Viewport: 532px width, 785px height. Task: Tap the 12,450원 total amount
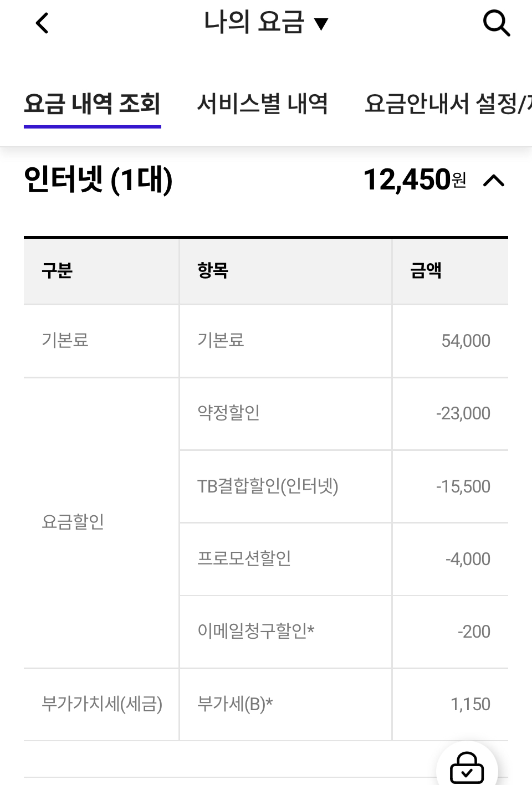click(415, 180)
